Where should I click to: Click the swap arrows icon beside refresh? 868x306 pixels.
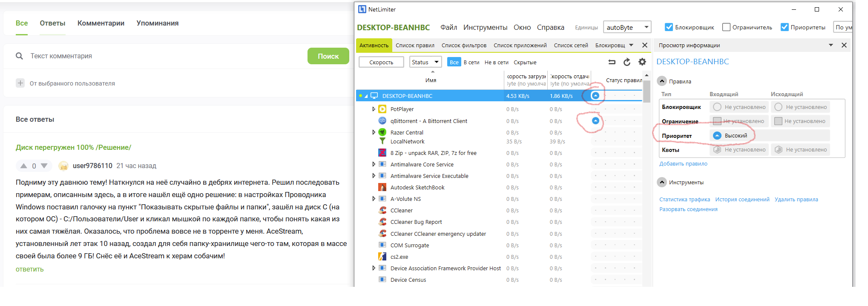click(612, 62)
